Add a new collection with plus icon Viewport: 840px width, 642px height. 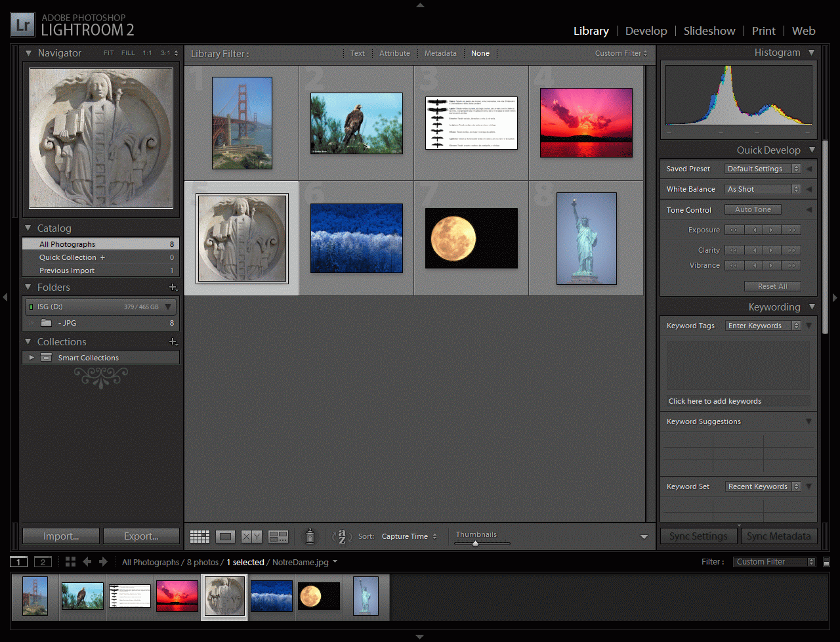[173, 342]
